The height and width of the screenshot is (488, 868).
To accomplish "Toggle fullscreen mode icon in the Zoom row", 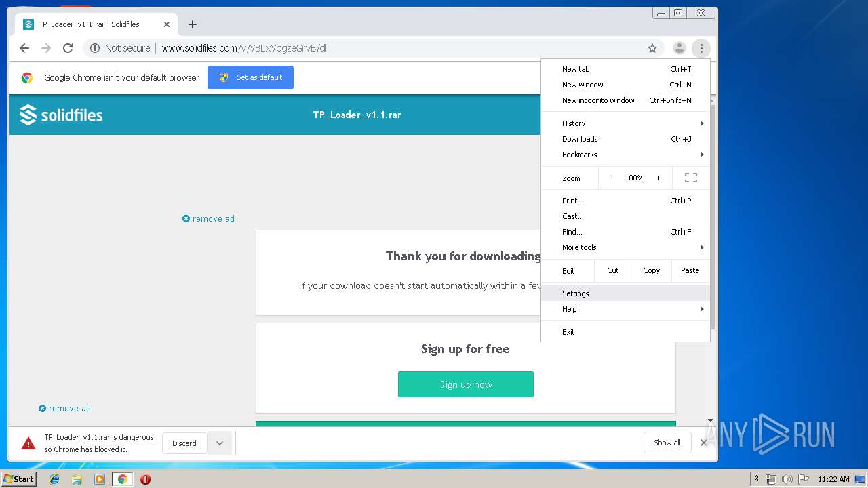I will [x=691, y=178].
